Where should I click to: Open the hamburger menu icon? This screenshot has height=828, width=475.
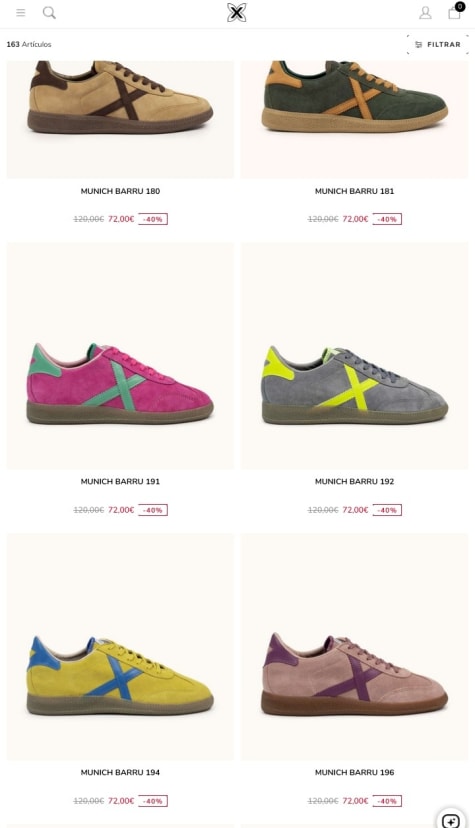coord(21,13)
